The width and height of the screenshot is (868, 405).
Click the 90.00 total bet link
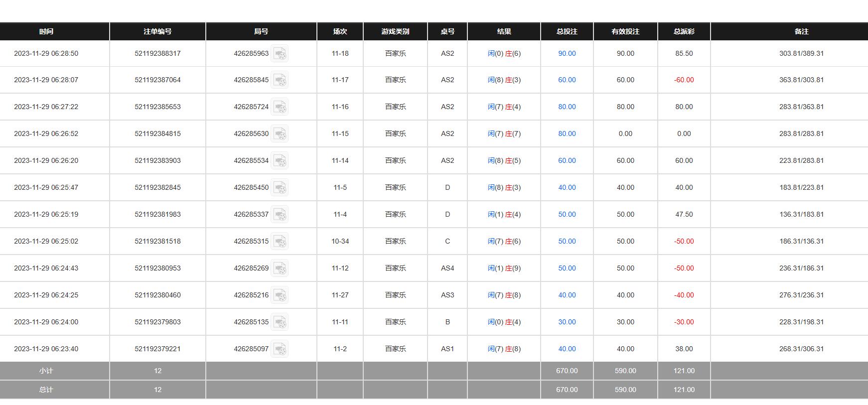click(x=567, y=53)
